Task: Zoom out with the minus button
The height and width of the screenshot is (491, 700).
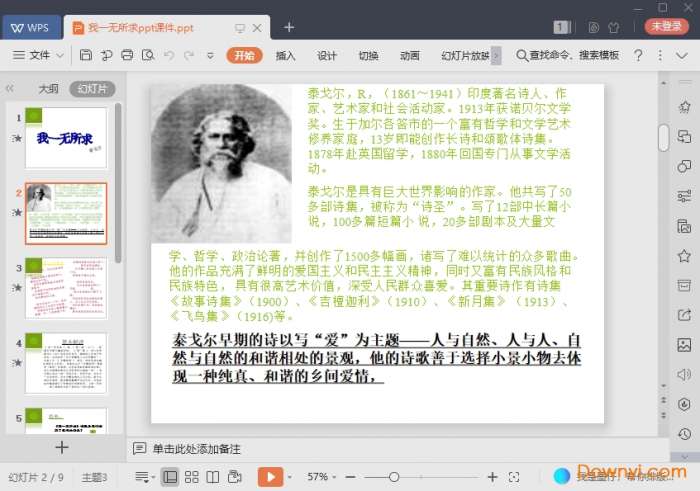Action: pyautogui.click(x=350, y=477)
